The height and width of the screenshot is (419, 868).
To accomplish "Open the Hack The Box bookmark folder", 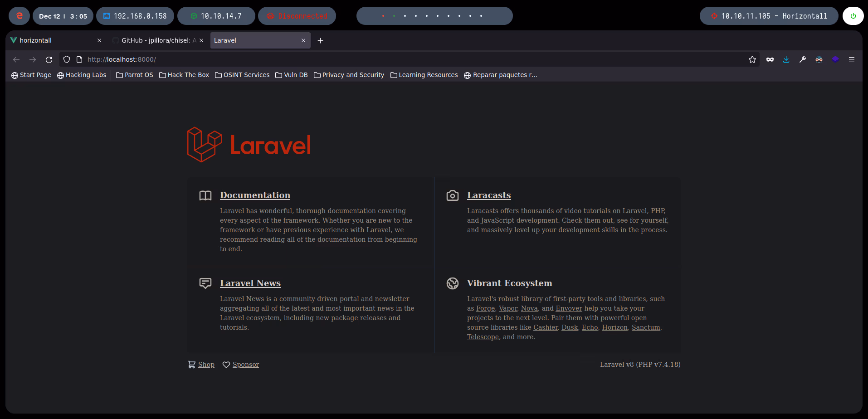I will [x=184, y=75].
